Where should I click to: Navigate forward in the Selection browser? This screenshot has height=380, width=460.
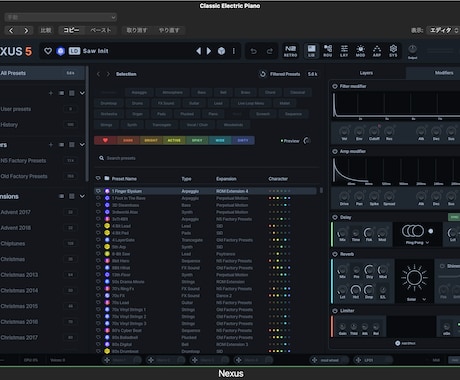108,74
